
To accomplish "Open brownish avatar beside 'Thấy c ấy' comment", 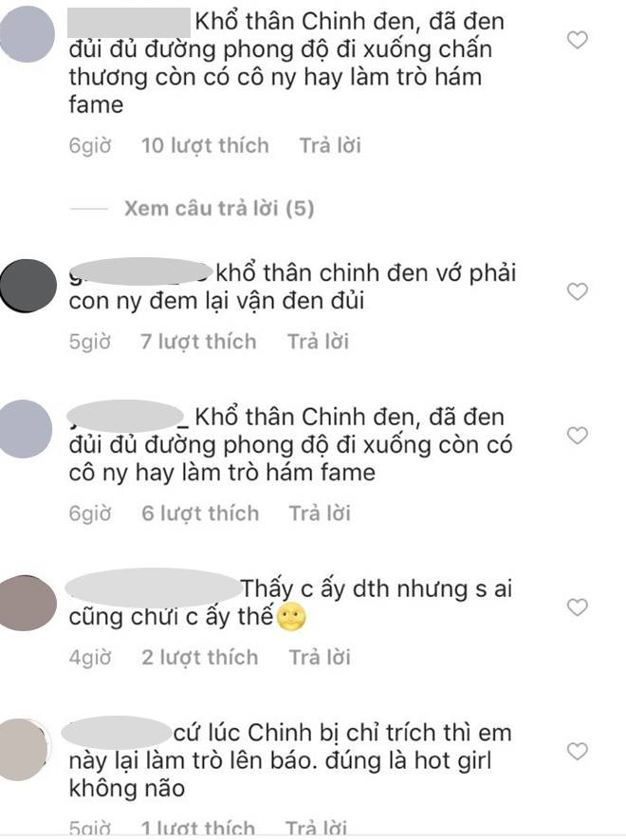I will click(28, 603).
